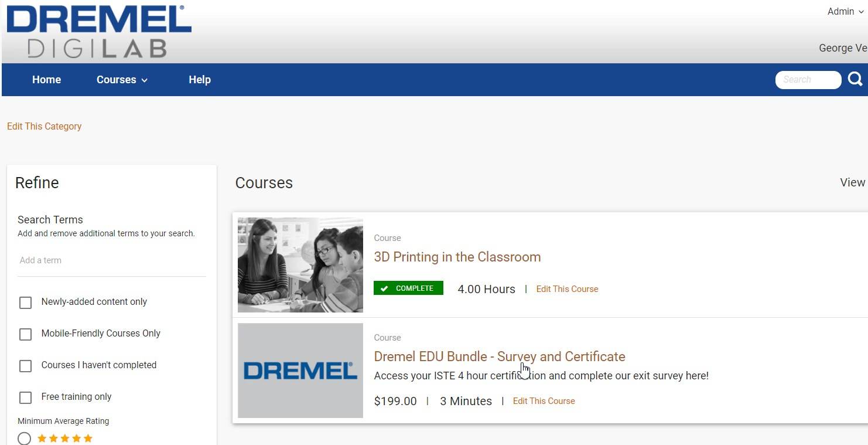
Task: Click the Edit This Category link
Action: click(44, 126)
